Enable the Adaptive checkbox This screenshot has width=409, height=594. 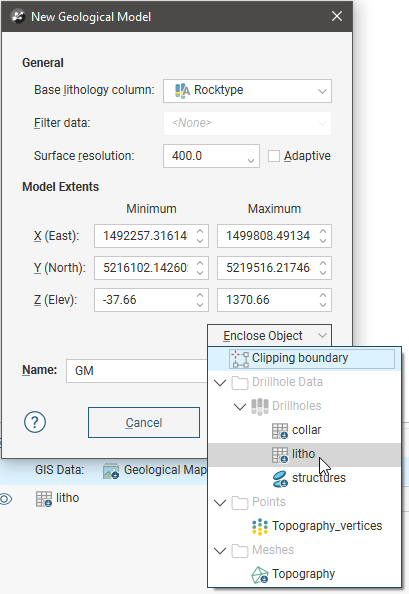click(274, 156)
